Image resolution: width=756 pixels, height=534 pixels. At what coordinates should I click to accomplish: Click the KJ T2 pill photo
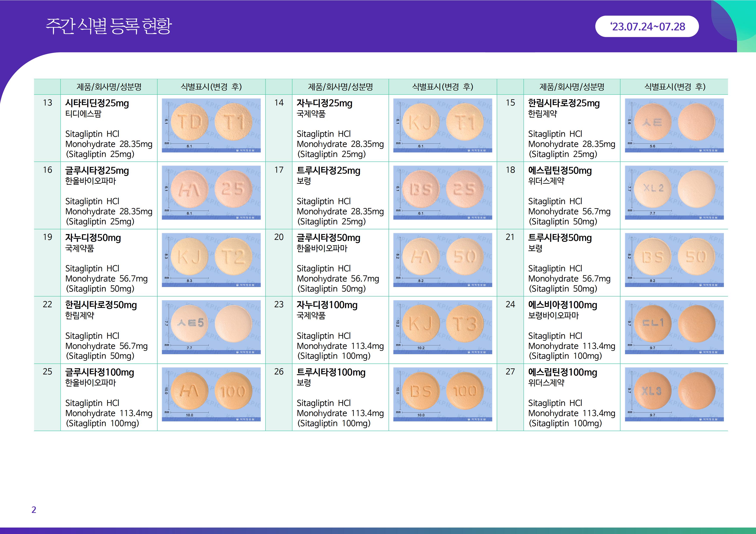click(211, 260)
